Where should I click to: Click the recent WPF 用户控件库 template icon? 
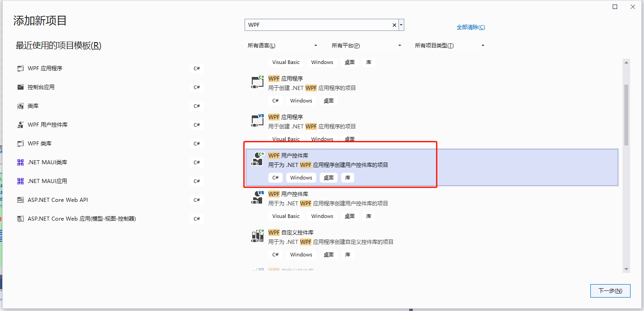point(20,125)
